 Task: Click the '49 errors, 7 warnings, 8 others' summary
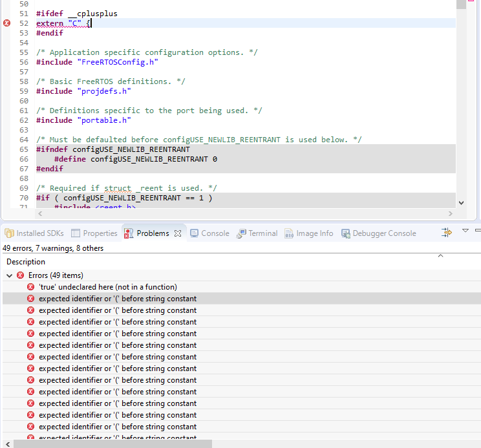pos(53,248)
